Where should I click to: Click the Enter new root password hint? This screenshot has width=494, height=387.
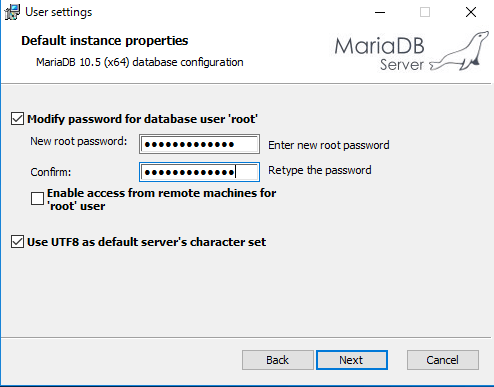pyautogui.click(x=329, y=145)
